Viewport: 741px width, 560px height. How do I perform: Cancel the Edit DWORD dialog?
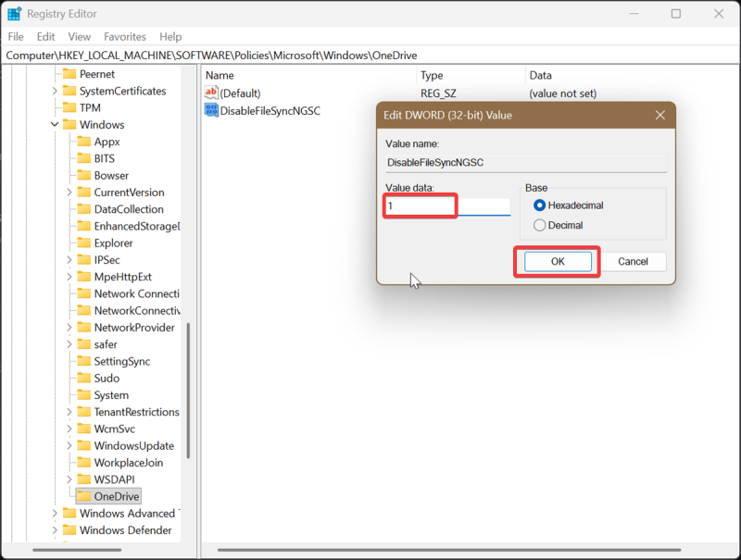(633, 262)
